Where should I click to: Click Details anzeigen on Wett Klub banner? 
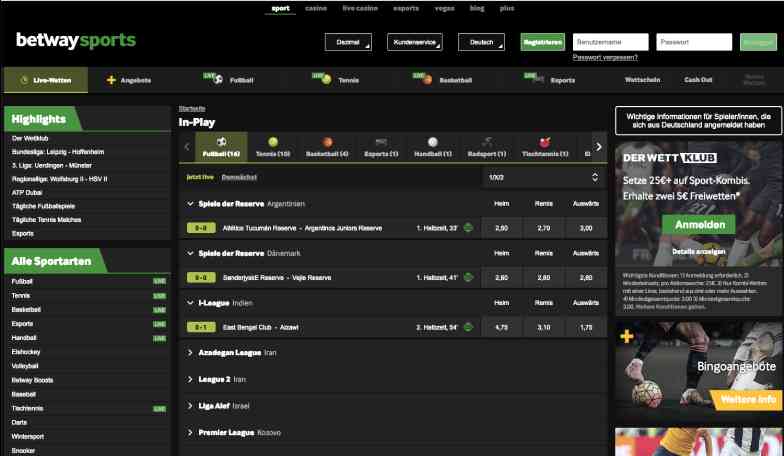pyautogui.click(x=699, y=252)
